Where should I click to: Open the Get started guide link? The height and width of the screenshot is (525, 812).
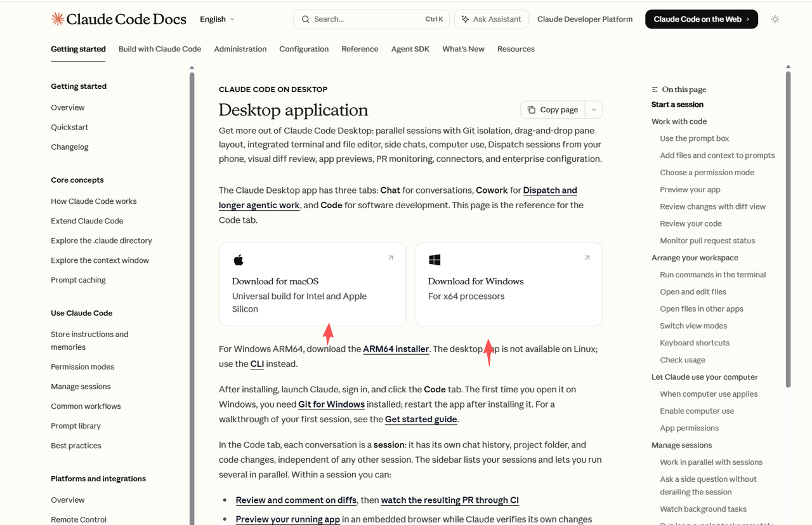point(421,419)
